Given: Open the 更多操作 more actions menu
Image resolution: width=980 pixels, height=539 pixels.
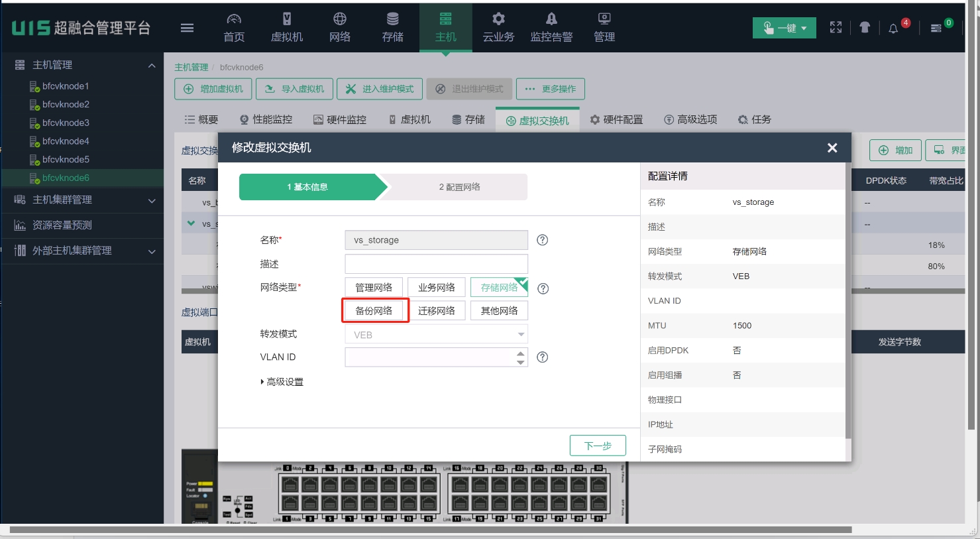Looking at the screenshot, I should click(551, 89).
